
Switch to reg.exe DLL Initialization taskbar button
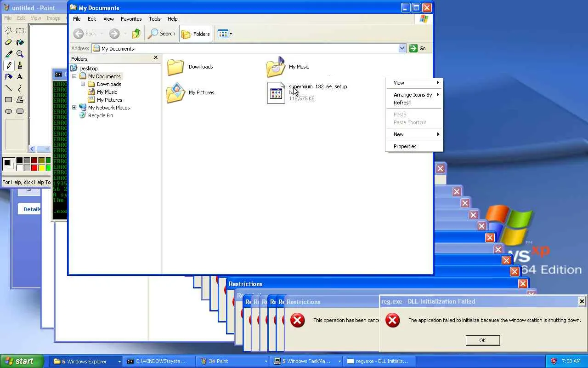coord(379,361)
